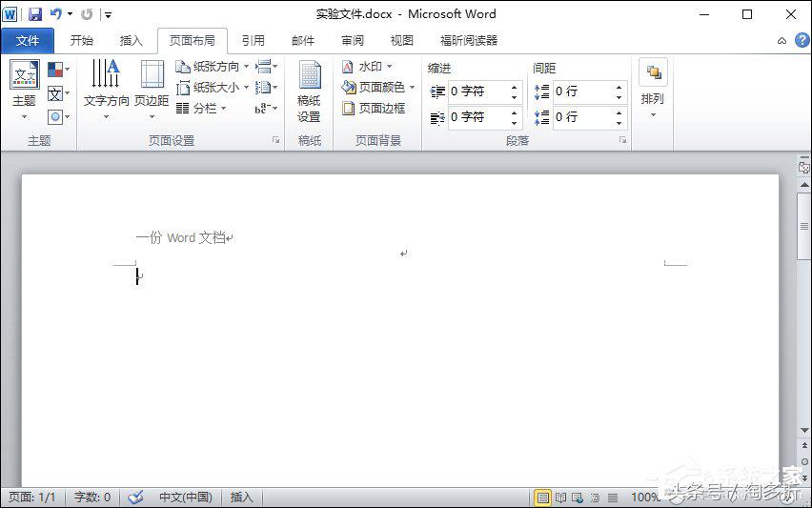Click the vertical scrollbar down arrow

804,431
